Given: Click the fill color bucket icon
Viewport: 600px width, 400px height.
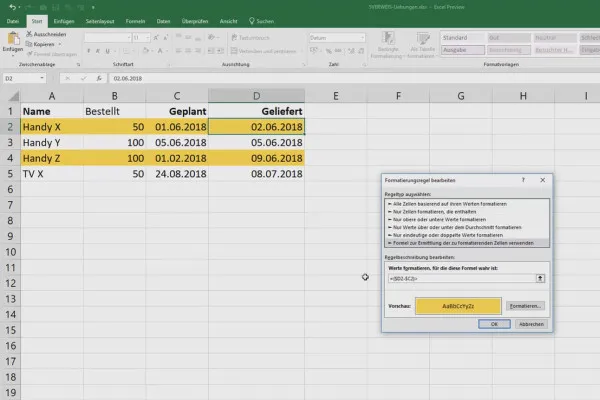Looking at the screenshot, I should 145,51.
